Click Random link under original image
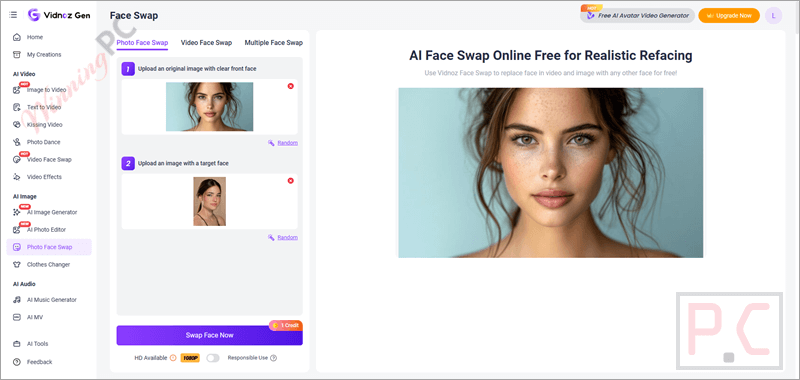This screenshot has width=800, height=380. pyautogui.click(x=288, y=143)
